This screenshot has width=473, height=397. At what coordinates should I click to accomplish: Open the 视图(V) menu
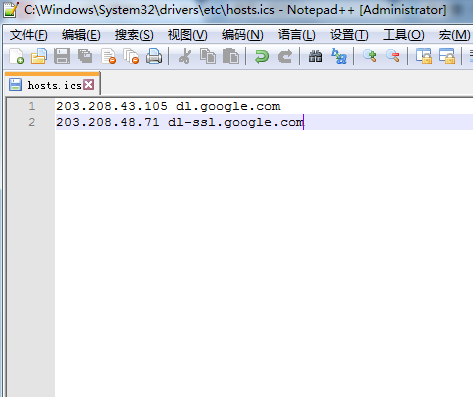pos(187,35)
